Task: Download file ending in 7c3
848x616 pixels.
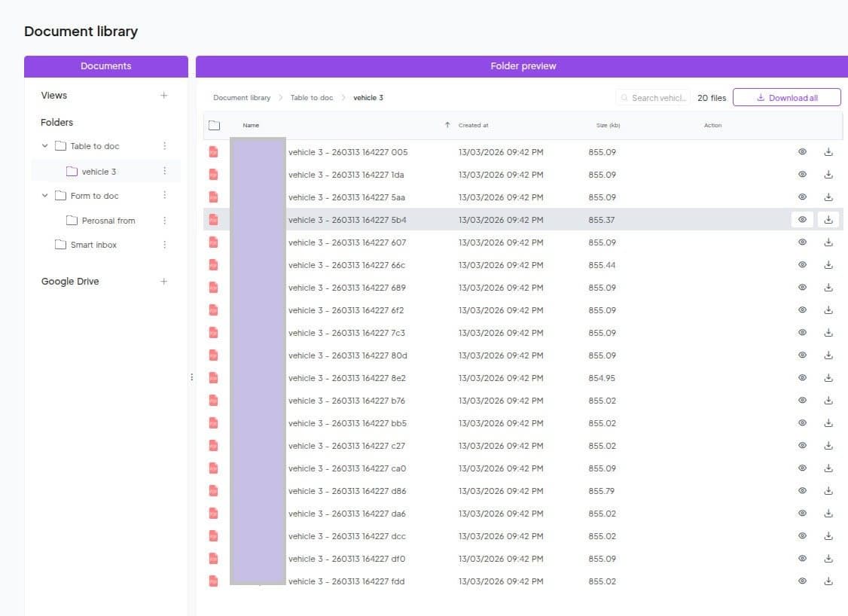Action: tap(828, 333)
